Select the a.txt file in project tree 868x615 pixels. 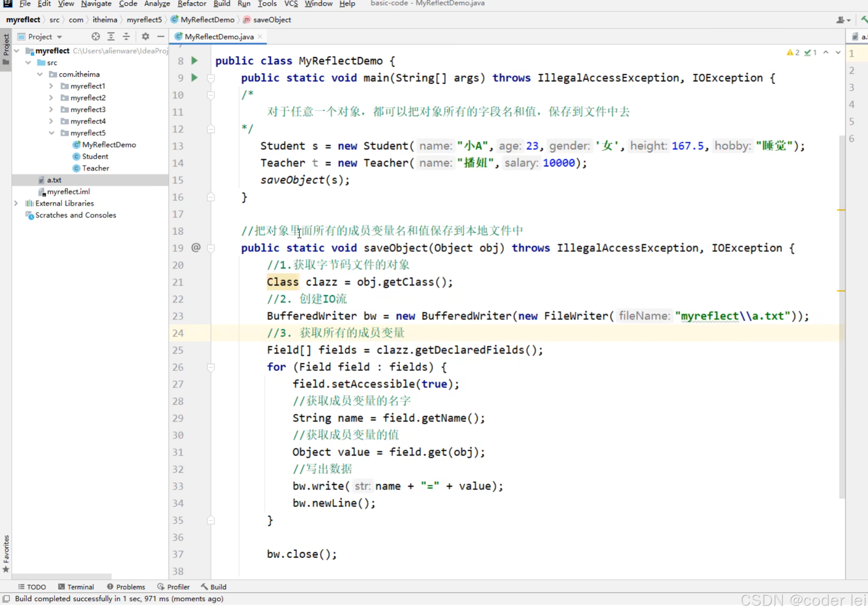tap(54, 180)
